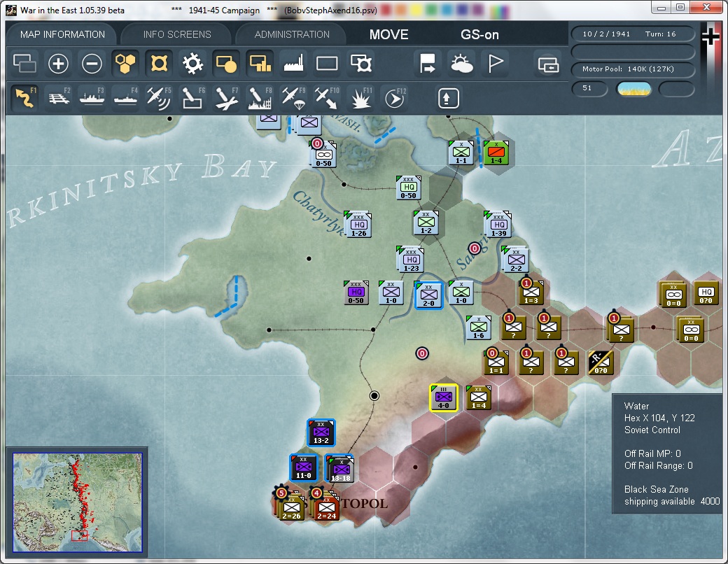Screen dimensions: 728x564
Task: Select the HQ 1-23 corps counter
Action: (410, 260)
